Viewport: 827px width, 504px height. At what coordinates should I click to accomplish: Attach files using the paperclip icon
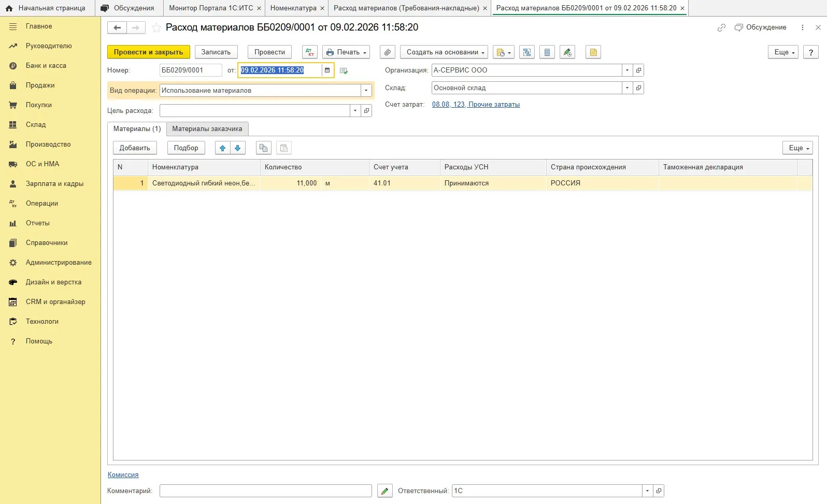[x=388, y=52]
